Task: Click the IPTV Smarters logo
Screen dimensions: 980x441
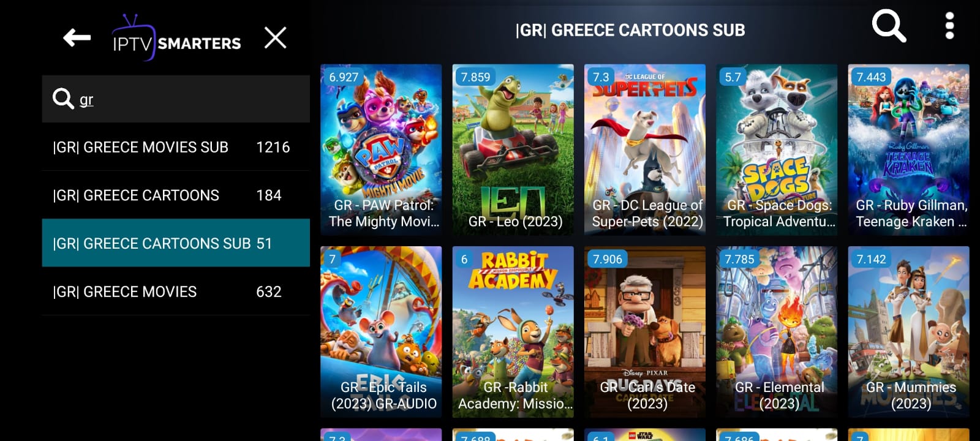Action: tap(176, 38)
